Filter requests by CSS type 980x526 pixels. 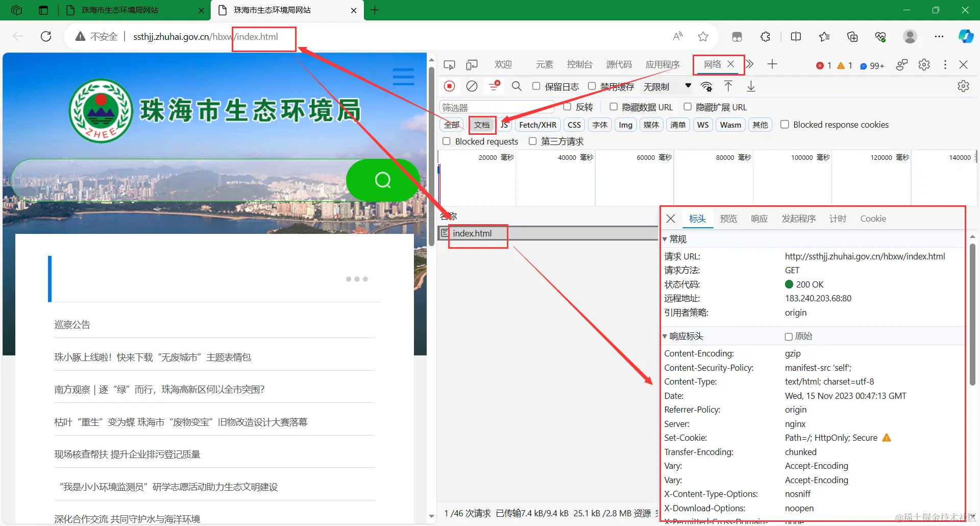574,125
